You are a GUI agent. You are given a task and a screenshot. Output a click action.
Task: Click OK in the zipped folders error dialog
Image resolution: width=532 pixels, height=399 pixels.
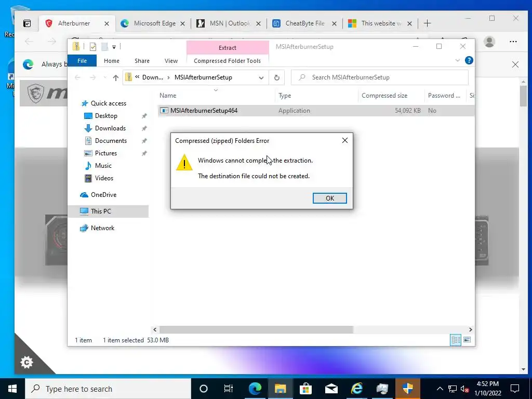click(x=329, y=198)
